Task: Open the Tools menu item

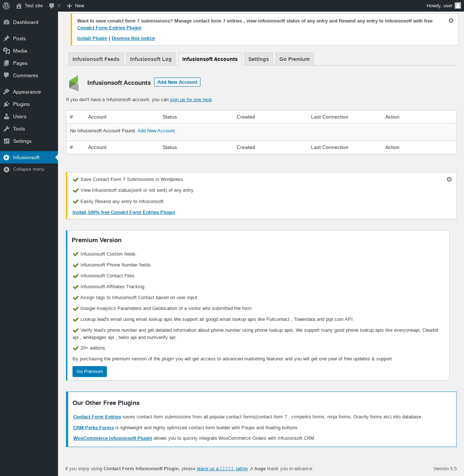Action: click(x=19, y=129)
